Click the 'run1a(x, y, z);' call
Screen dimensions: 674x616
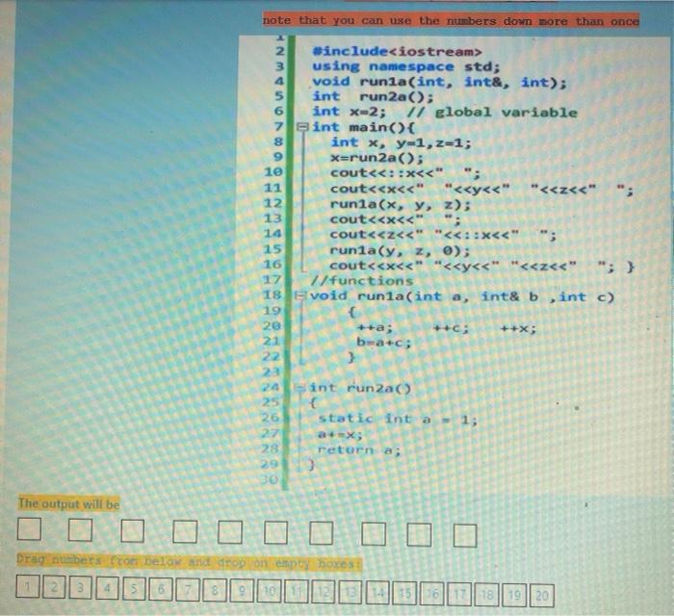[400, 204]
